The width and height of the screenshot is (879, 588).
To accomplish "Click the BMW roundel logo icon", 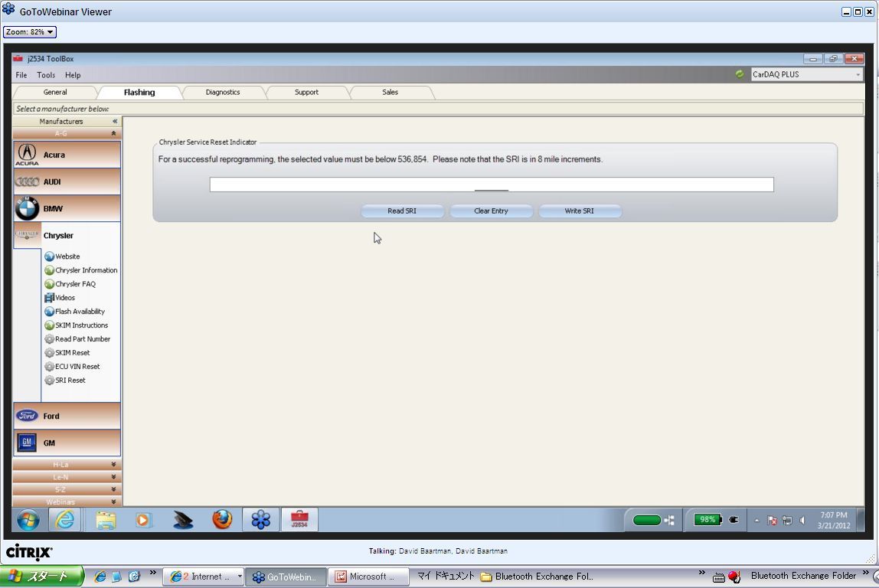I will click(x=27, y=208).
